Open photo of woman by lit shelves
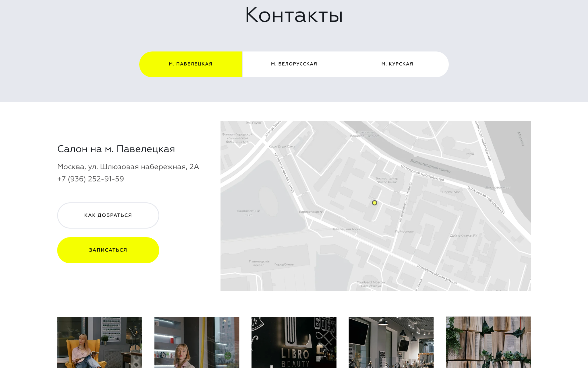Viewport: 588px width, 368px height. 197,342
